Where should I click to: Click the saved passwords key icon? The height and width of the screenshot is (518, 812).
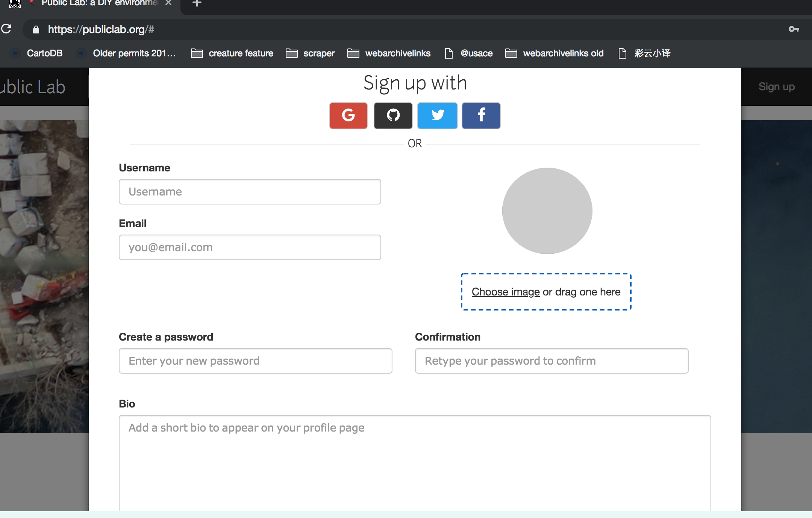[794, 29]
